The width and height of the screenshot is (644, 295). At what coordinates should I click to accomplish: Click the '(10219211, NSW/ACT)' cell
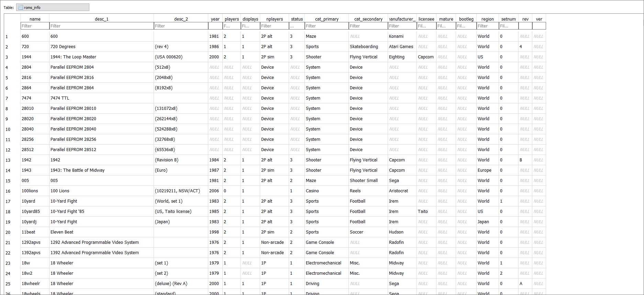click(181, 191)
